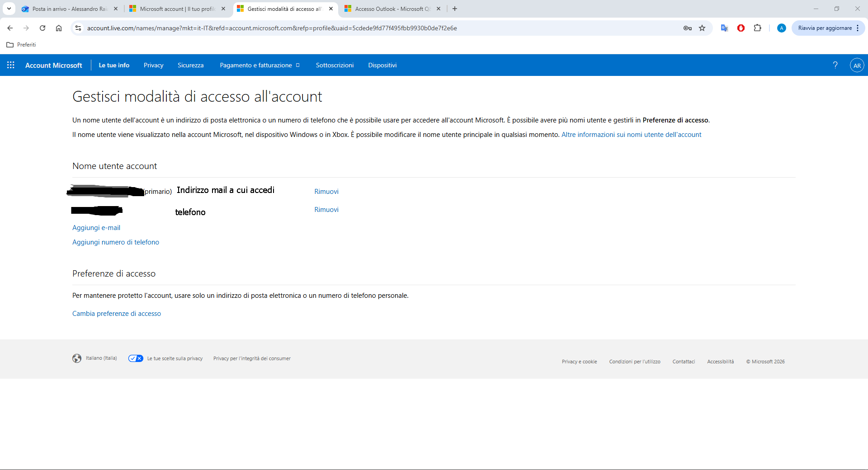
Task: Open the Accessibilità footer link
Action: (721, 362)
